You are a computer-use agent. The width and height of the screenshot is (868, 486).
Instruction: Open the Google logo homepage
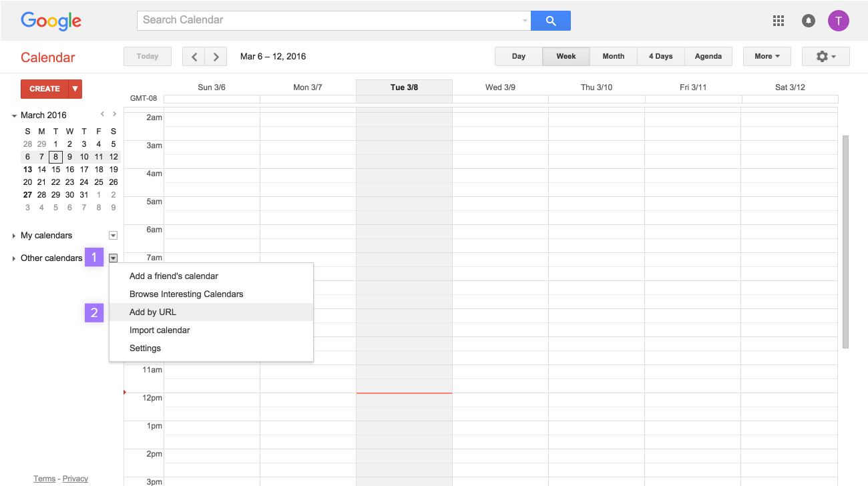(51, 21)
